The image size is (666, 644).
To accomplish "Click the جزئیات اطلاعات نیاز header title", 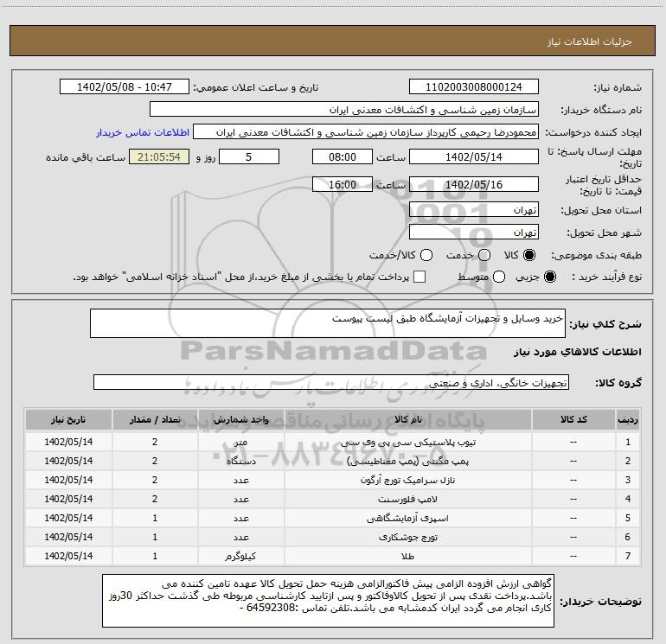I will click(590, 41).
